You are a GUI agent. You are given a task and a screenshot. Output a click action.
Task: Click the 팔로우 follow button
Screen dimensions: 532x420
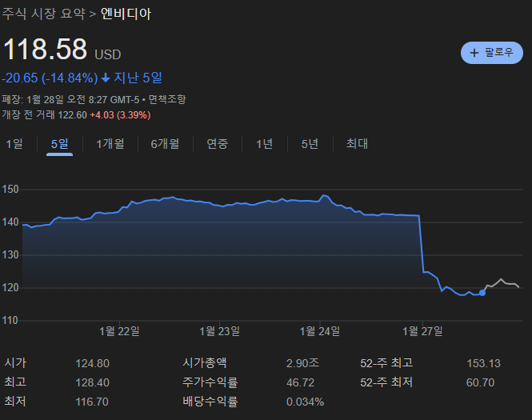pyautogui.click(x=492, y=53)
